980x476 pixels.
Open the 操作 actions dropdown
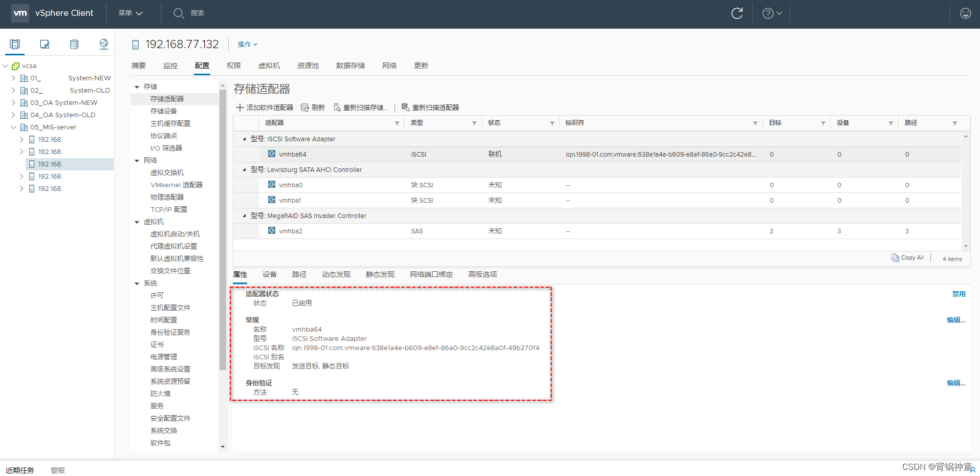coord(247,45)
